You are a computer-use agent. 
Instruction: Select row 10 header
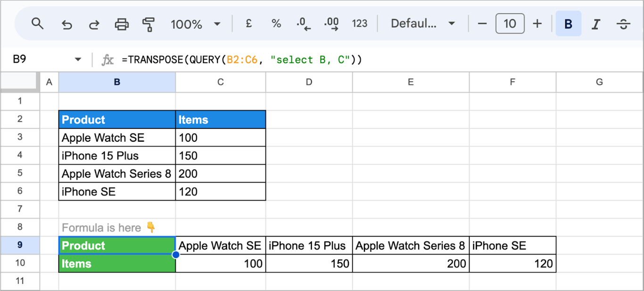(20, 263)
